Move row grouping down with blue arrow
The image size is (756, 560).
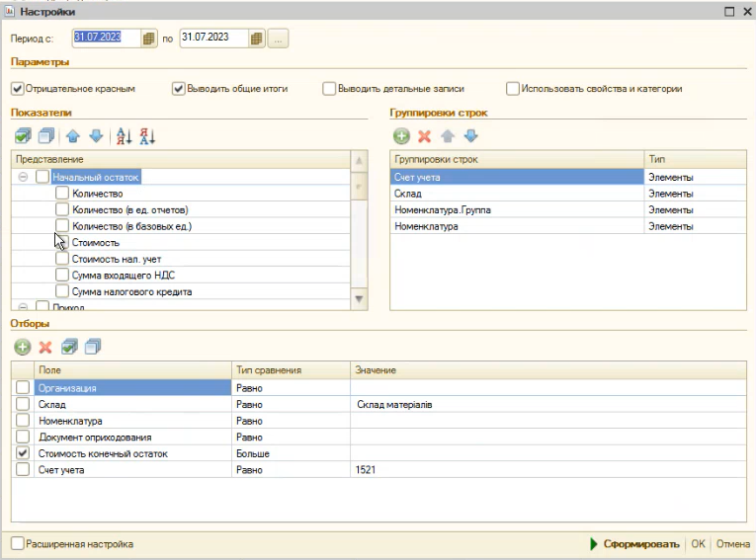470,136
